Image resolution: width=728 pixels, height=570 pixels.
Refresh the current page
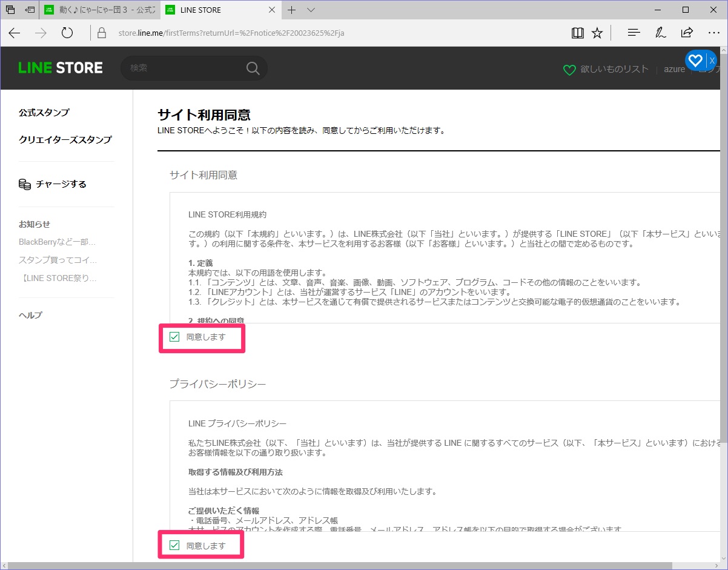pos(67,33)
